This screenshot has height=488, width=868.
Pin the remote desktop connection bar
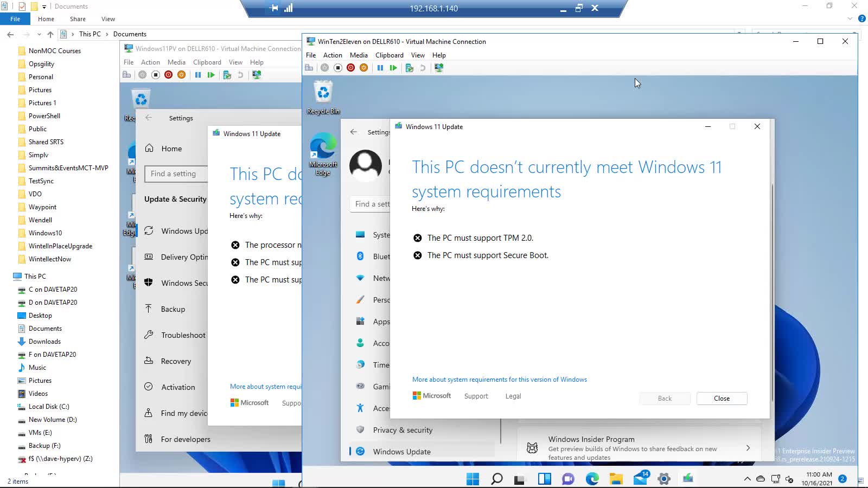click(x=274, y=8)
